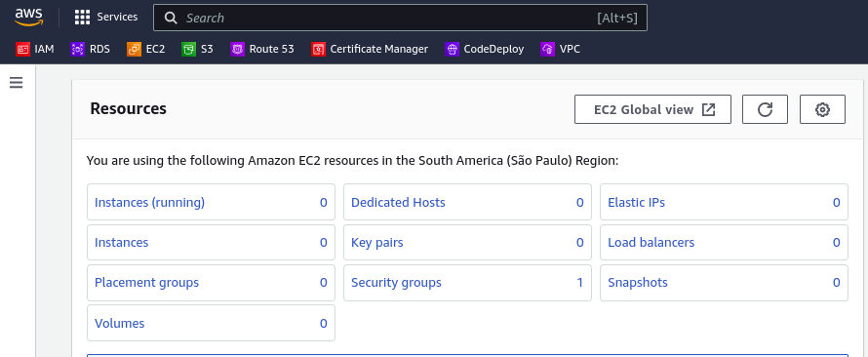Focus the top Search field
868x357 pixels.
click(400, 18)
